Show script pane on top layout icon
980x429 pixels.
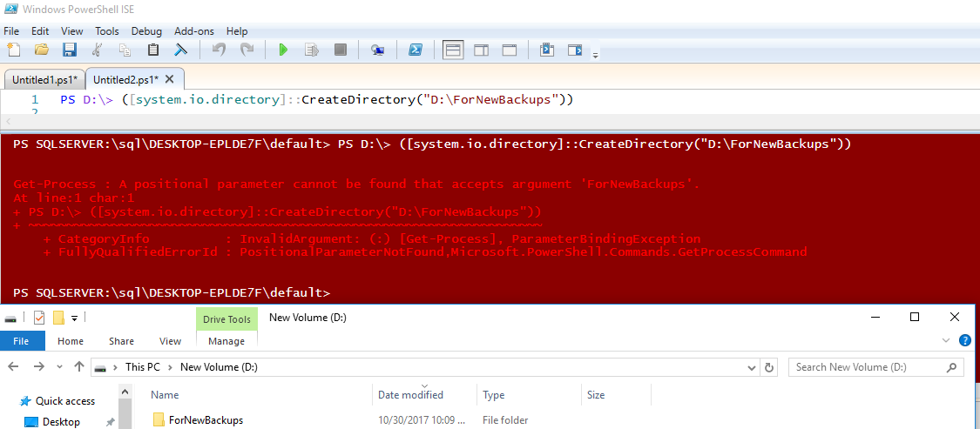pyautogui.click(x=453, y=50)
